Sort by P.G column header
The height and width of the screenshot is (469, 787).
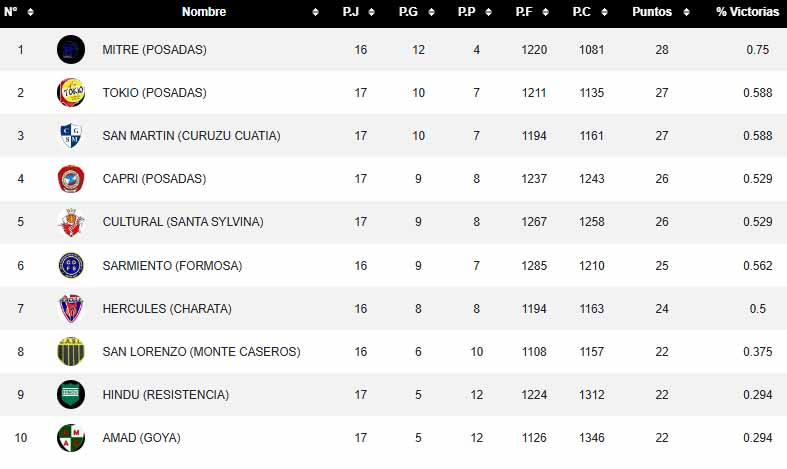click(409, 12)
